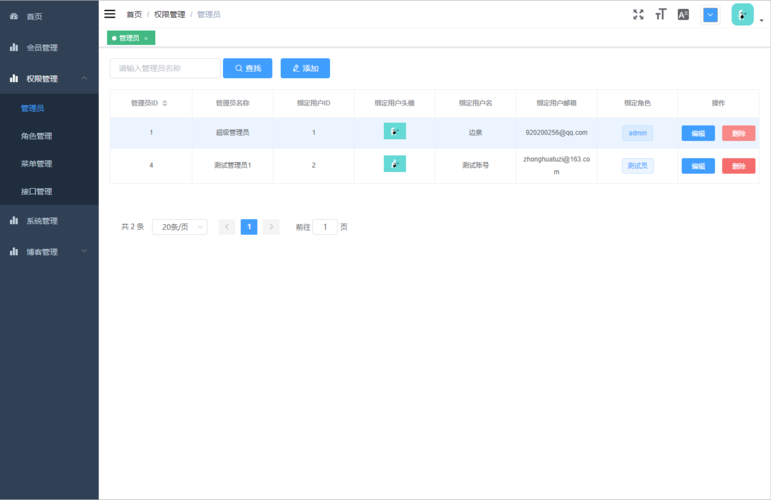Screen dimensions: 771x500
Task: Open the blue theme dropdown button
Action: [710, 15]
